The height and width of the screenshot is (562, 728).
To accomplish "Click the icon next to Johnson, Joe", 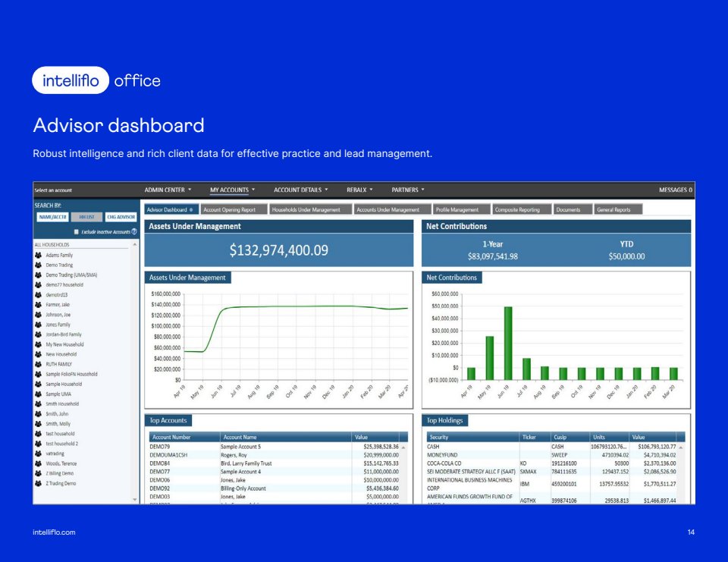I will coord(38,315).
